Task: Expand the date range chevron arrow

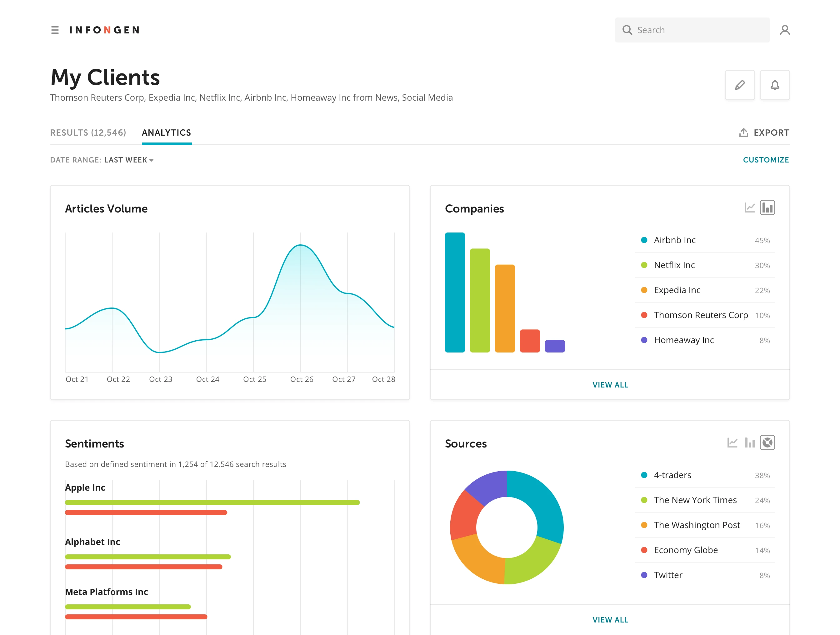Action: pos(152,160)
